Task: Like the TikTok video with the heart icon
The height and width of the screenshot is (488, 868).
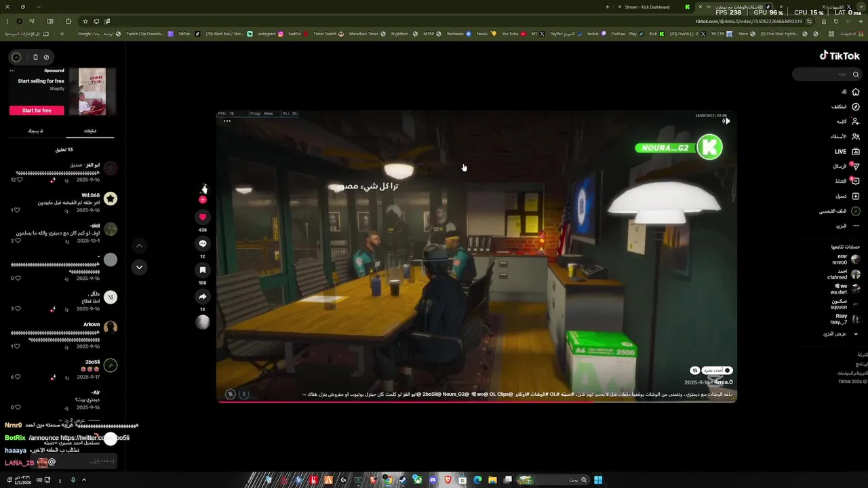Action: (202, 217)
